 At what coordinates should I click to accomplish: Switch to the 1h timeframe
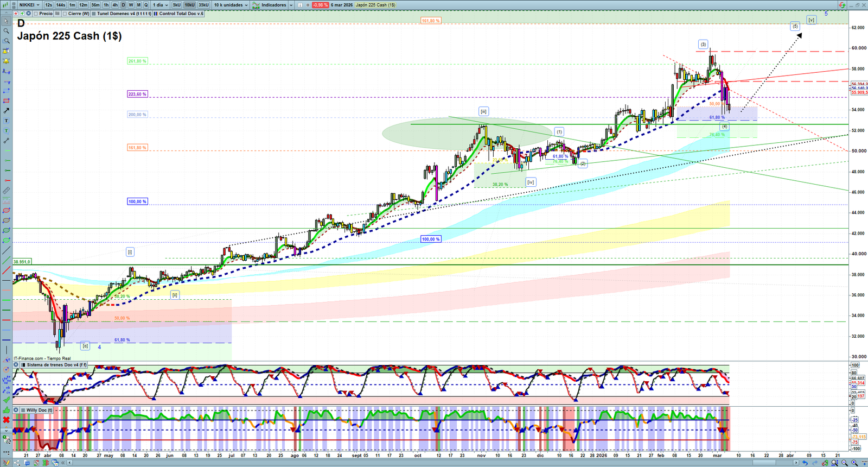point(106,5)
